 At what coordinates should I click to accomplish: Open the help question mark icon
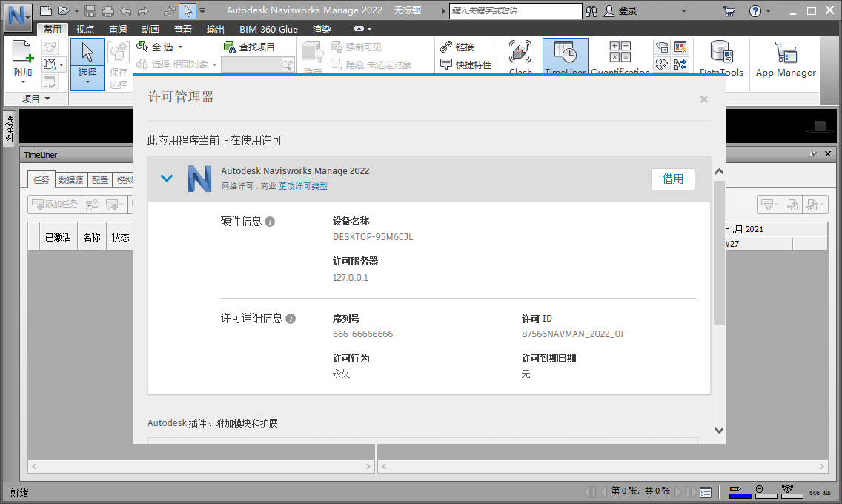(x=755, y=11)
